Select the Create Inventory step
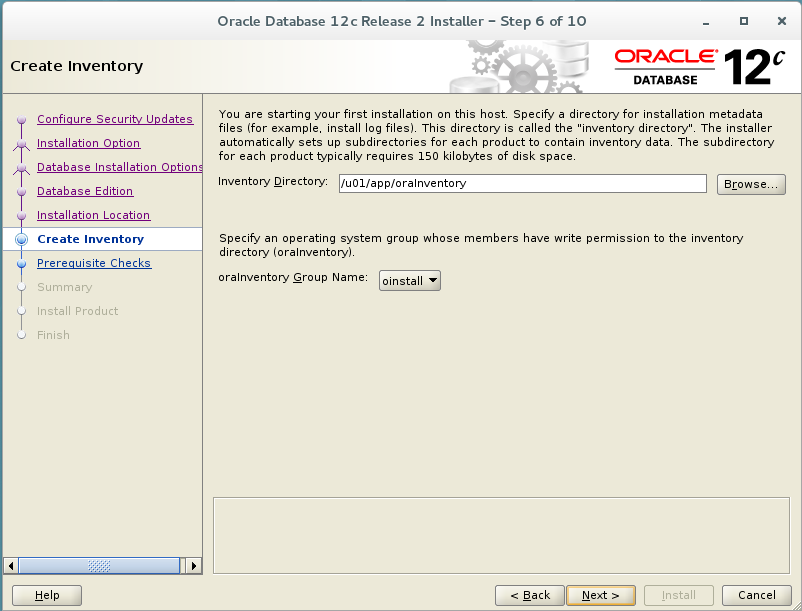The height and width of the screenshot is (611, 802). 91,239
